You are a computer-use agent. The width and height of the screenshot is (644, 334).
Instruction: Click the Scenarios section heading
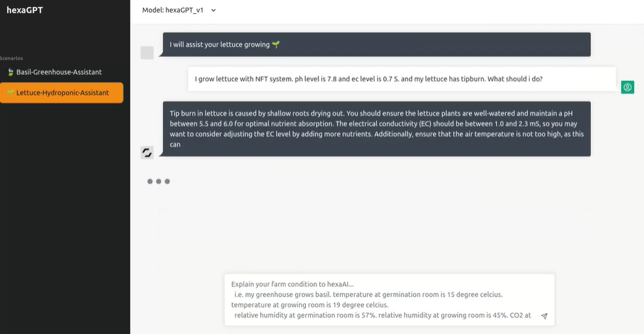coord(12,59)
